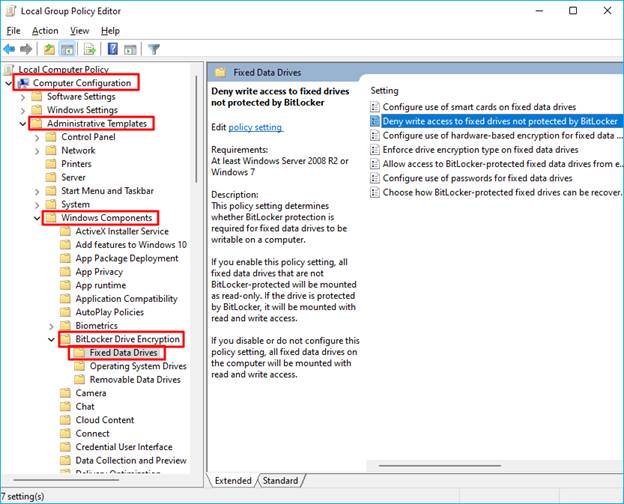Expand the Network node
Viewport: 624px width, 504px height.
click(x=37, y=151)
